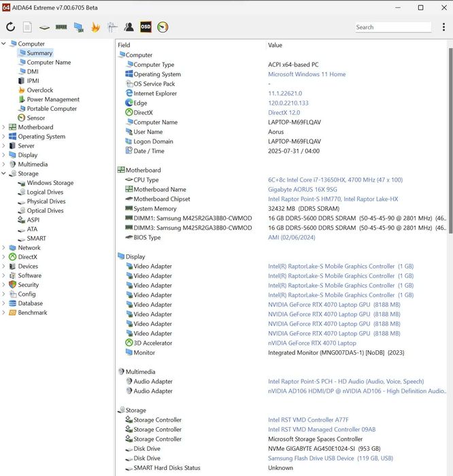Expand the Motherboard tree node
Viewport: 453px width, 476px height.
[x=3, y=127]
